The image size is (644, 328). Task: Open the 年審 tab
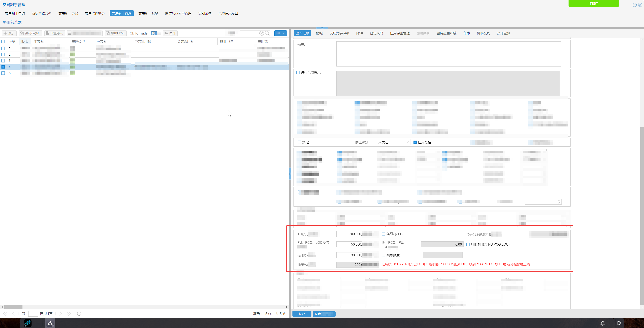click(467, 33)
